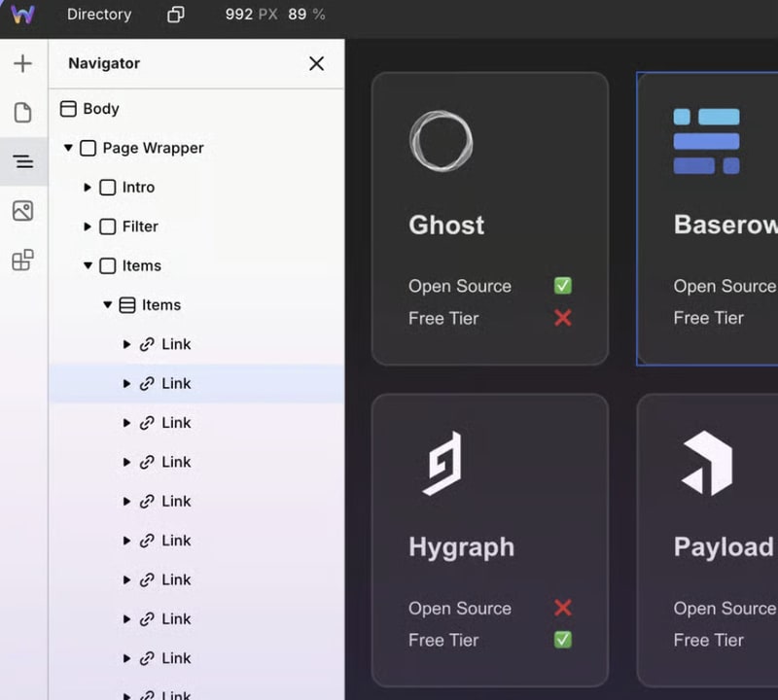Click the Directory page name
Viewport: 778px width, 700px height.
click(99, 15)
